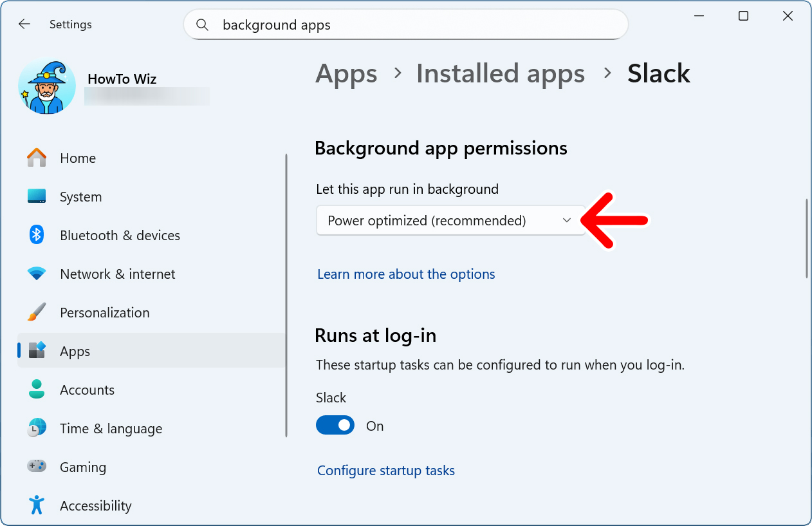Viewport: 812px width, 526px height.
Task: Open Network & internet via the Wi-Fi icon
Action: (37, 274)
